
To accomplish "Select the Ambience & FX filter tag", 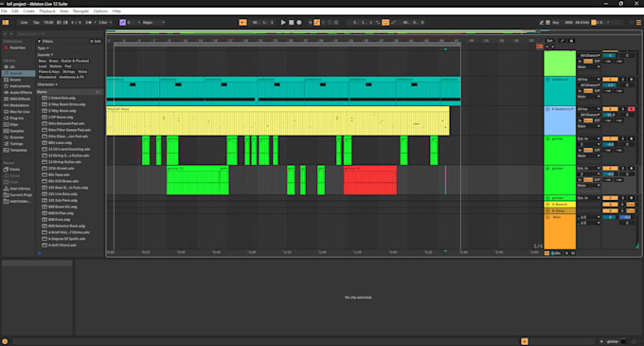I will (71, 77).
